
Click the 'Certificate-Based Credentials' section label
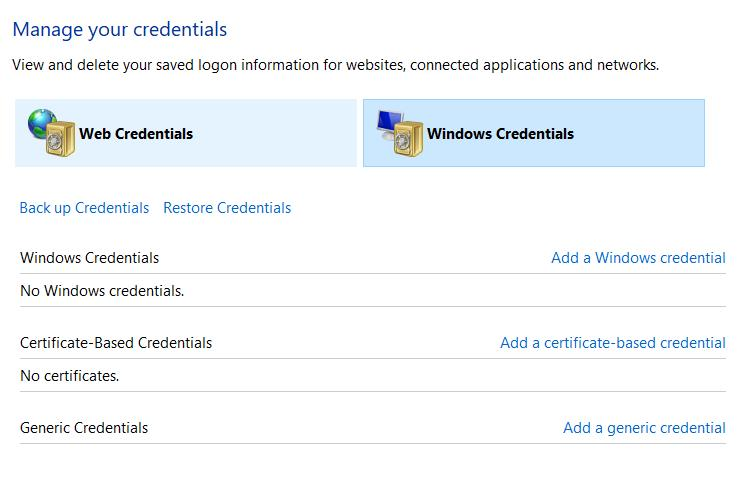(x=116, y=343)
